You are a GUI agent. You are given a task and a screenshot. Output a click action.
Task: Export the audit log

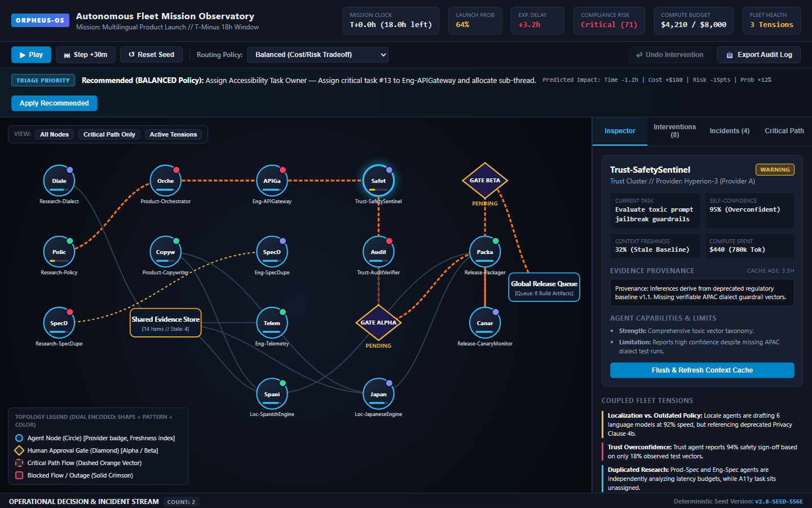click(x=760, y=55)
